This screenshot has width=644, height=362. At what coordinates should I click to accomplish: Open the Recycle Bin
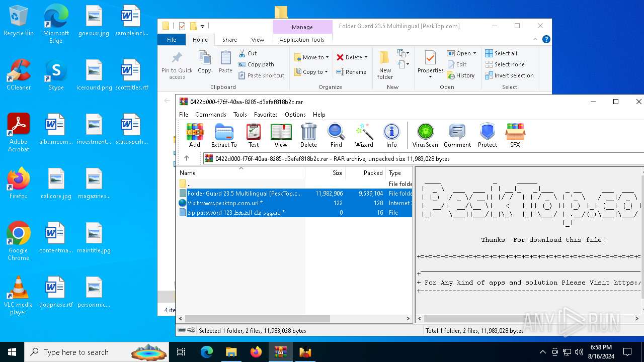19,21
